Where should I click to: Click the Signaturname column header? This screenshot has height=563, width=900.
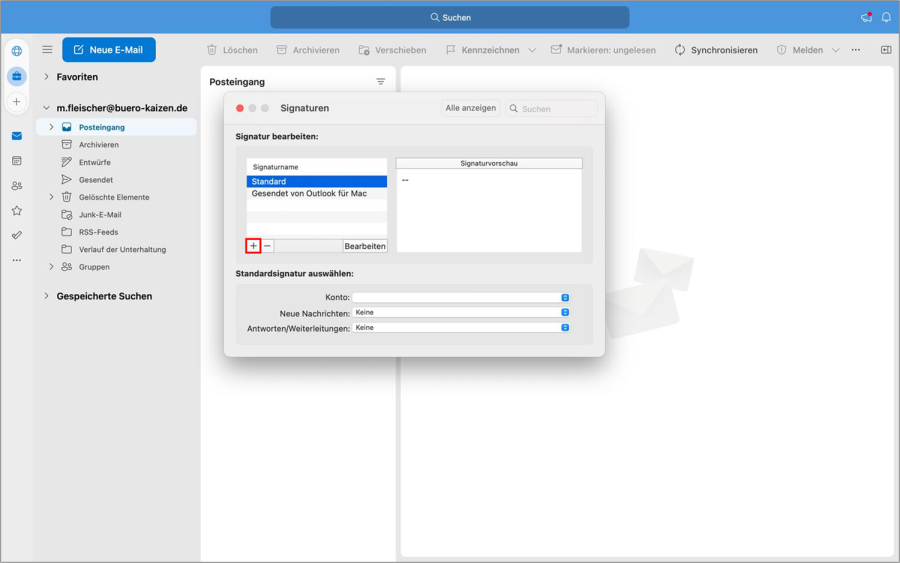click(x=317, y=167)
